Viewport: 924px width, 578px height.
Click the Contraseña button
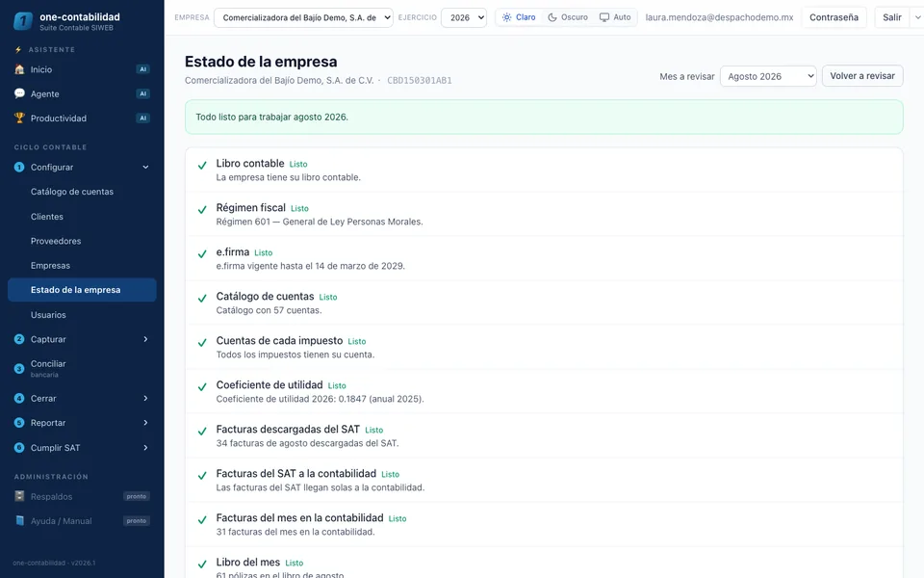point(834,17)
